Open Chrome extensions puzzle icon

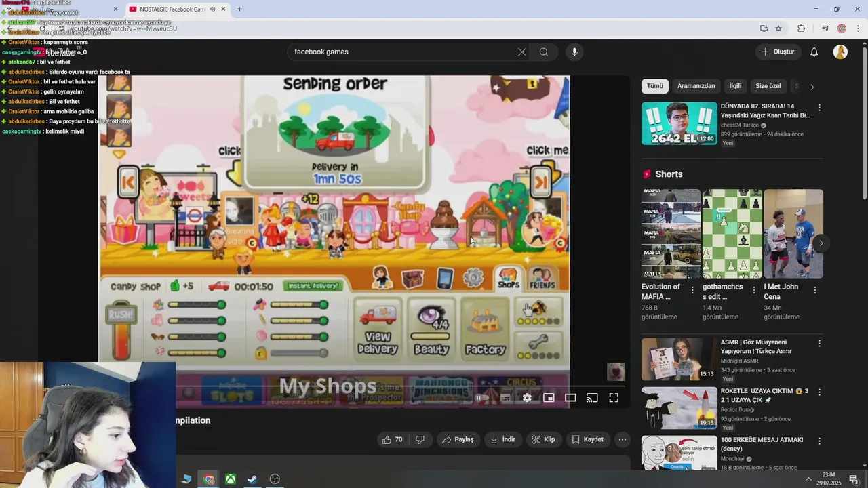(802, 28)
